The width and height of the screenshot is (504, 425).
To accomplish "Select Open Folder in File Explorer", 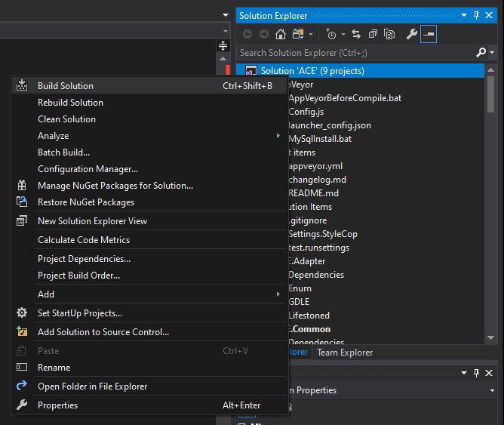I will 149,386.
